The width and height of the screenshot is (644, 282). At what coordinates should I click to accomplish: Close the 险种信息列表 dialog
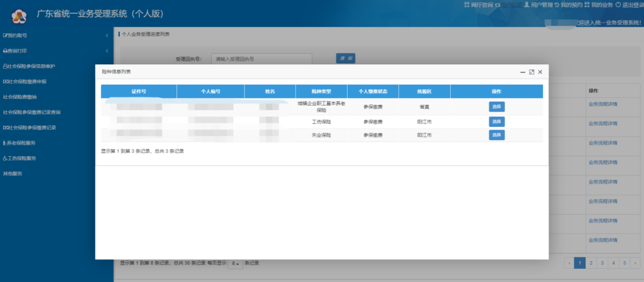pos(540,72)
